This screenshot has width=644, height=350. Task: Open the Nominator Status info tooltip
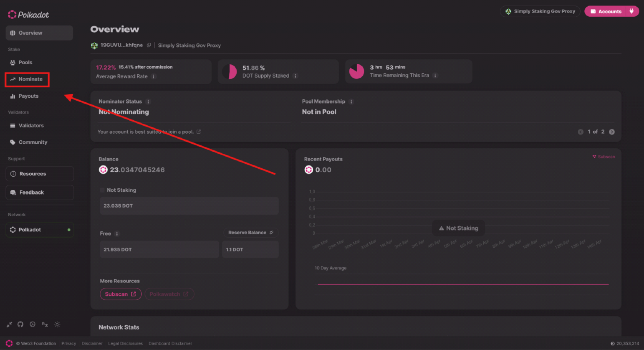(148, 101)
